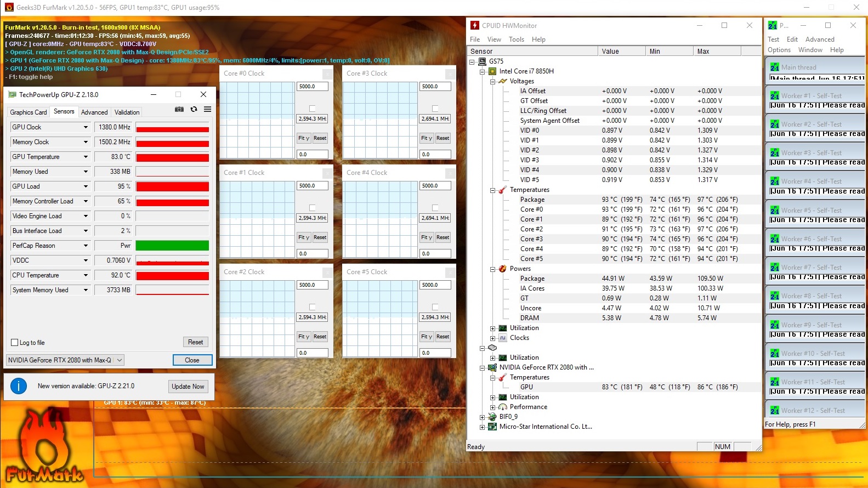Click the Worker #1 Self-Test icon
This screenshot has height=488, width=868.
click(x=774, y=96)
